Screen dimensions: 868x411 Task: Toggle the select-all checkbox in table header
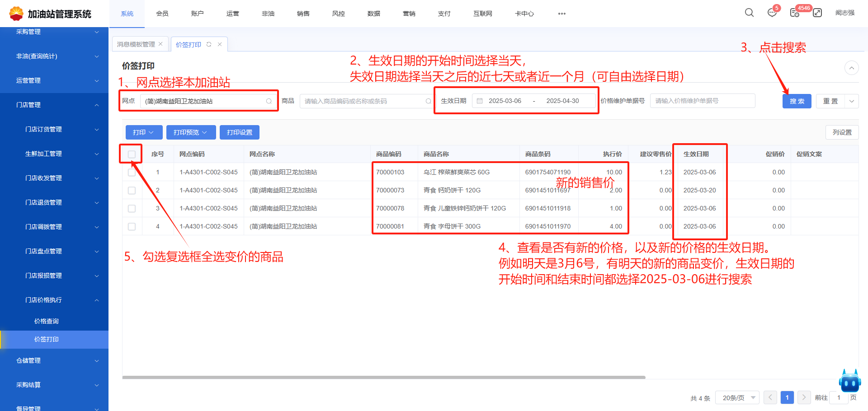tap(132, 154)
